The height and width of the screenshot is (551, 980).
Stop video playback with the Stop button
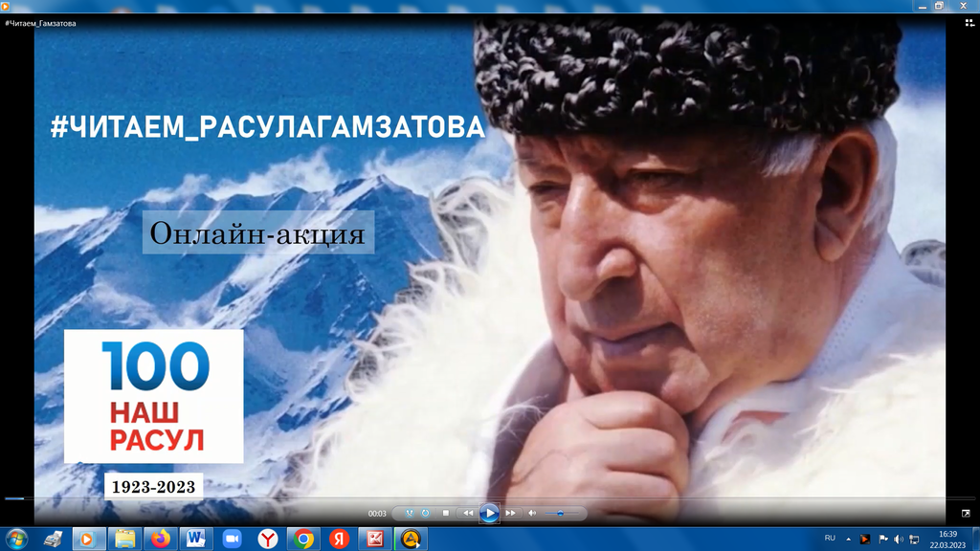coord(446,513)
